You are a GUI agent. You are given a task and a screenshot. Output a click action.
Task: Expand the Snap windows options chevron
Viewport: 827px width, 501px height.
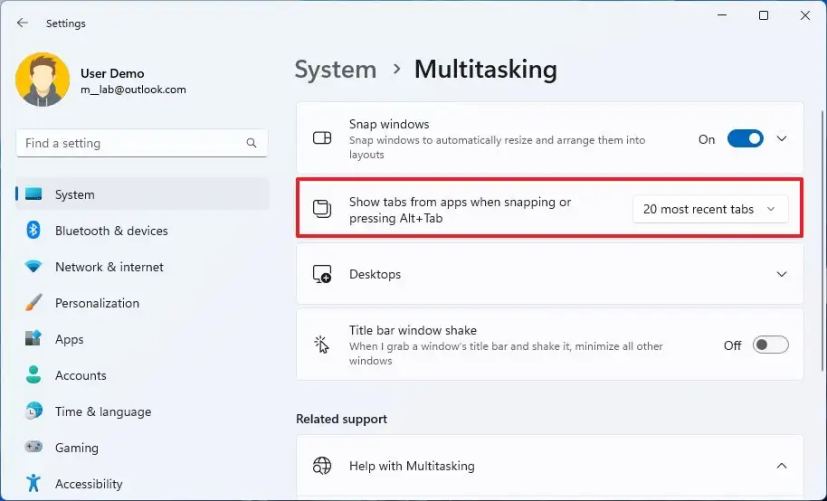782,139
